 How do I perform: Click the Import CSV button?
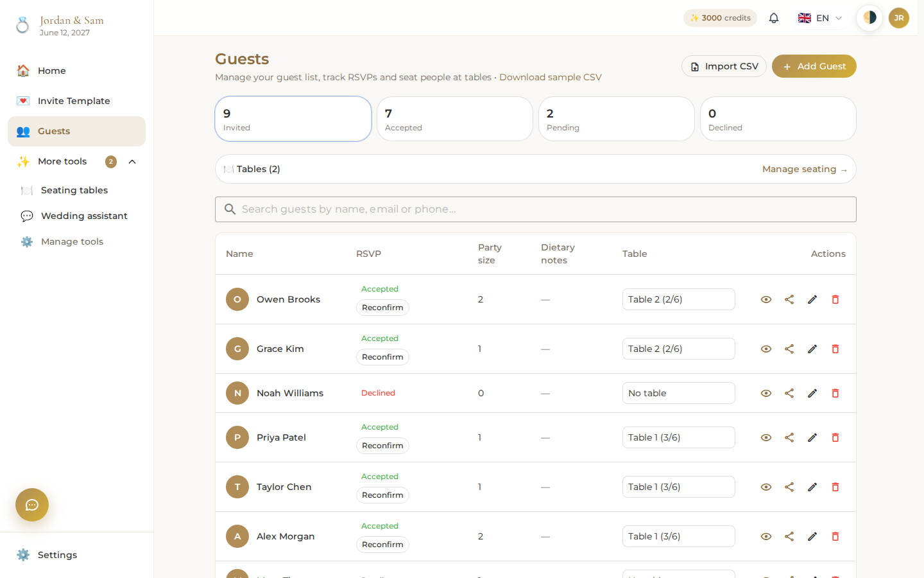click(724, 66)
